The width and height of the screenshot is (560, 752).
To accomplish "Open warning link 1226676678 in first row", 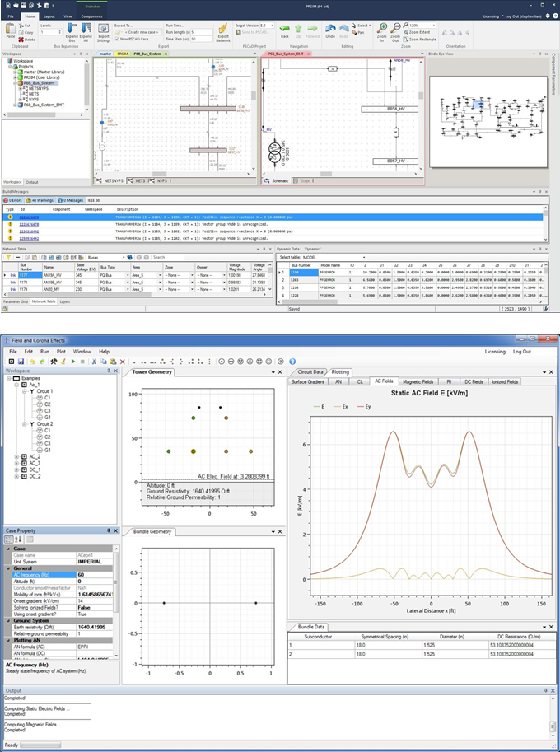I will (x=29, y=217).
